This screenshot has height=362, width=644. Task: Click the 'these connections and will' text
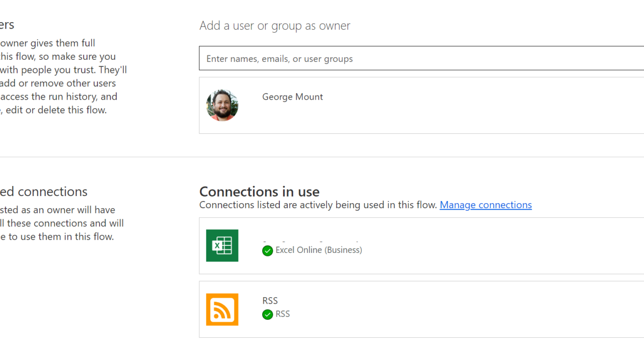(65, 223)
